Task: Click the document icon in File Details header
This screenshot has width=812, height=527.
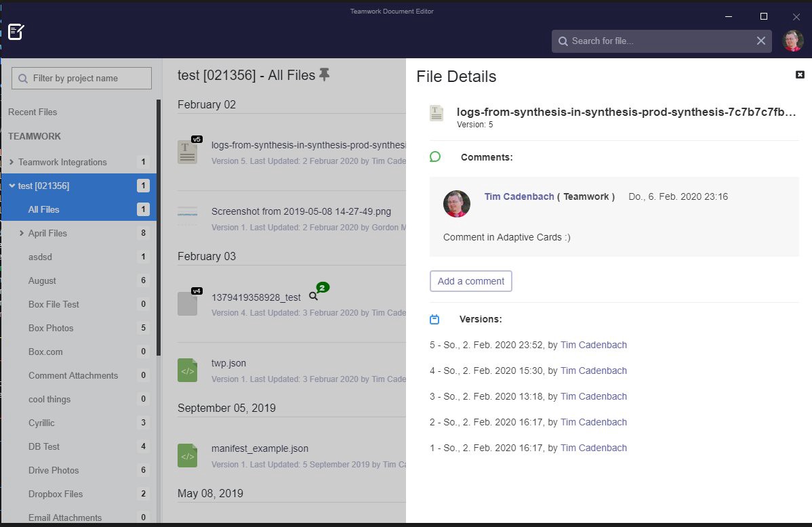Action: [x=437, y=113]
